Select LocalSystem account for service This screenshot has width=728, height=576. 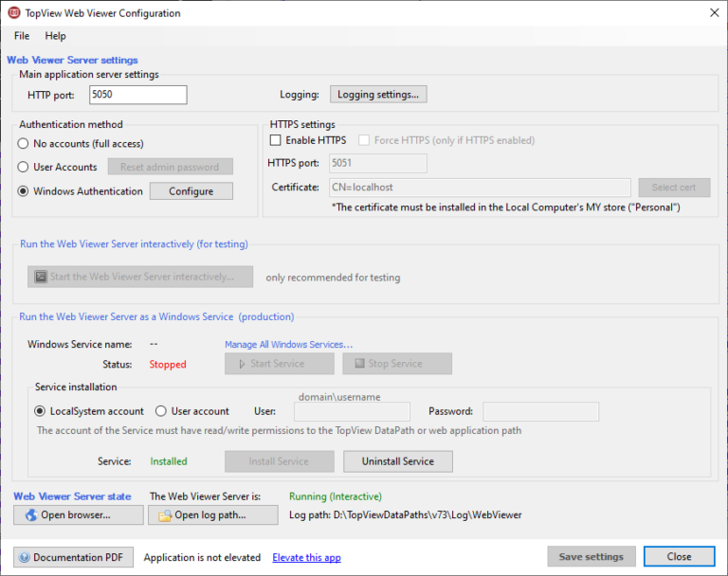pos(41,411)
